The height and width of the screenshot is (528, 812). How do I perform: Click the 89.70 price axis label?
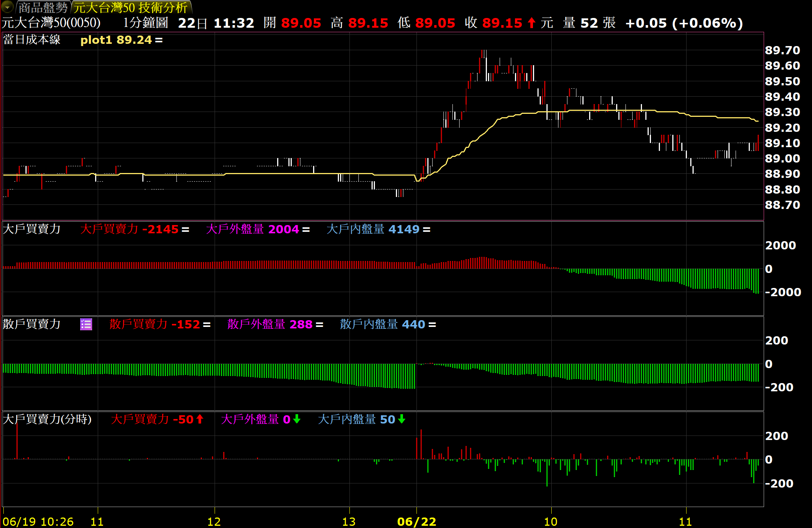click(x=782, y=50)
